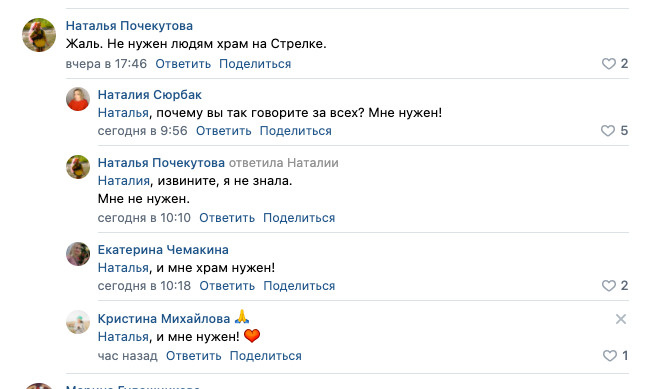Click Наталья Почекутова's avatar in reply comment
This screenshot has height=389, width=650.
tap(78, 167)
